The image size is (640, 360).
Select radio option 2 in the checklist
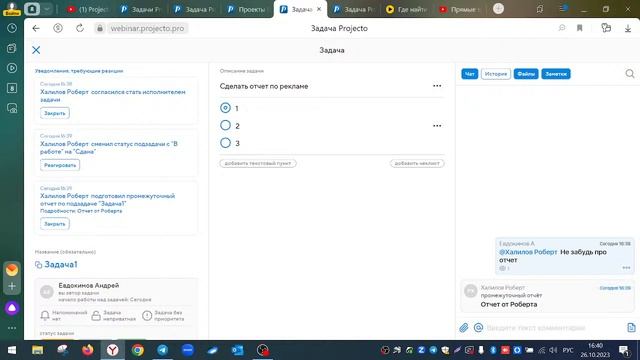click(x=225, y=125)
